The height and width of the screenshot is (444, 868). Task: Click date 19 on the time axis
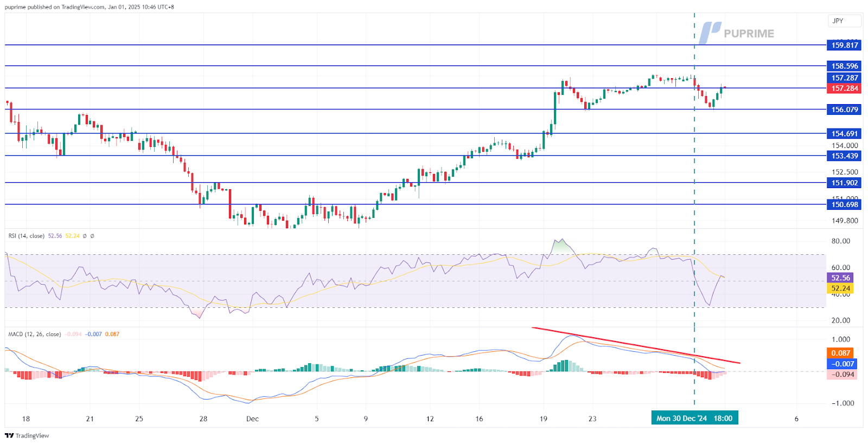(x=544, y=419)
